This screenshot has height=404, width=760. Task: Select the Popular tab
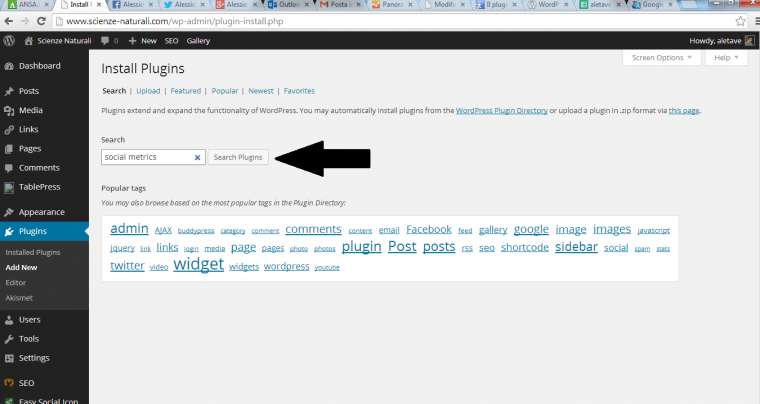tap(225, 91)
